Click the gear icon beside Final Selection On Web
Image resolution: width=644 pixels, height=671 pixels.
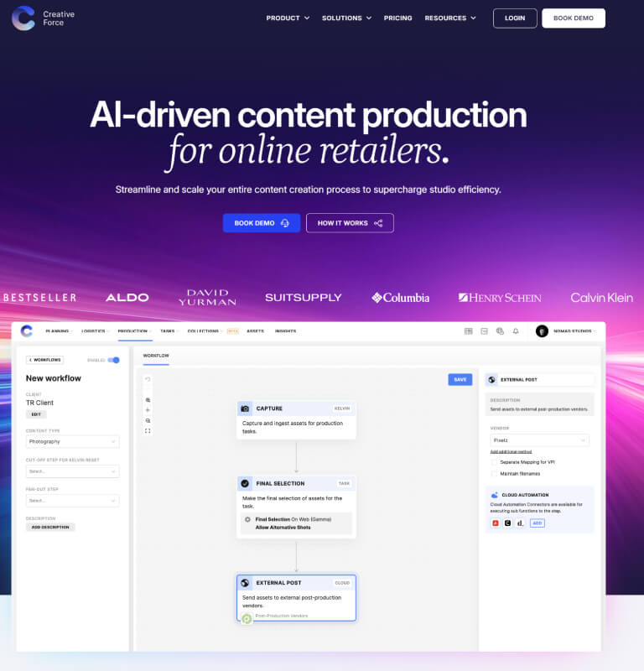[x=247, y=519]
